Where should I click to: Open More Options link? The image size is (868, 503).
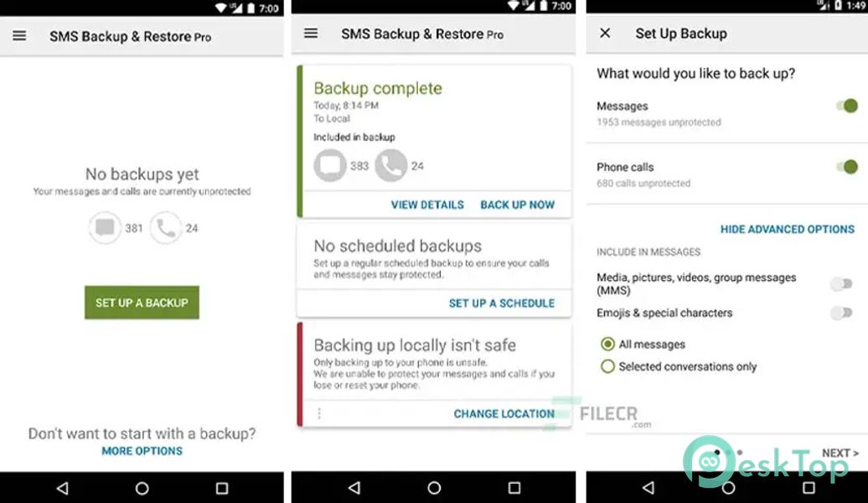point(142,451)
